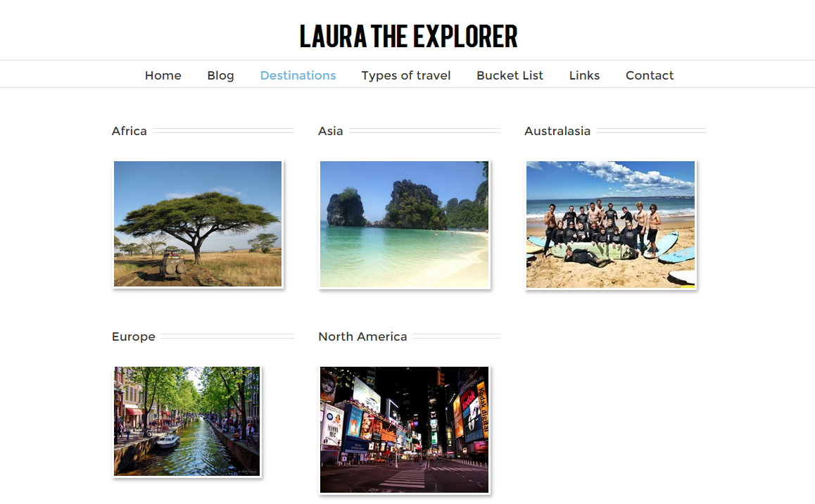Go to the Blog page

pyautogui.click(x=220, y=75)
